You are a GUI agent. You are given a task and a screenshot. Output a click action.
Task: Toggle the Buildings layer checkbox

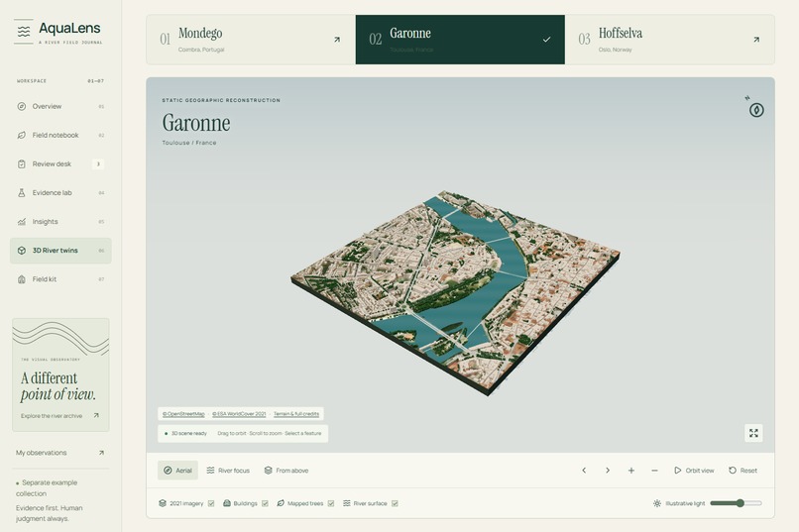point(265,503)
